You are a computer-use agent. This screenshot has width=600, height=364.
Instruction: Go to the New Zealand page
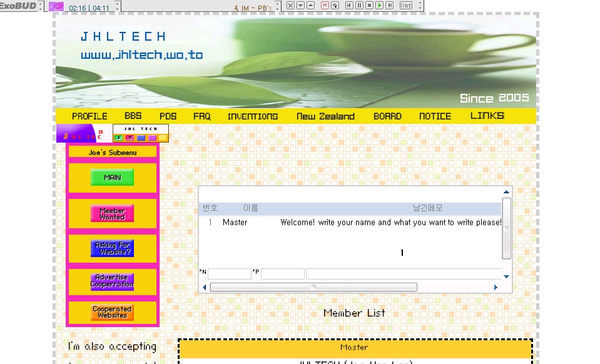(325, 116)
